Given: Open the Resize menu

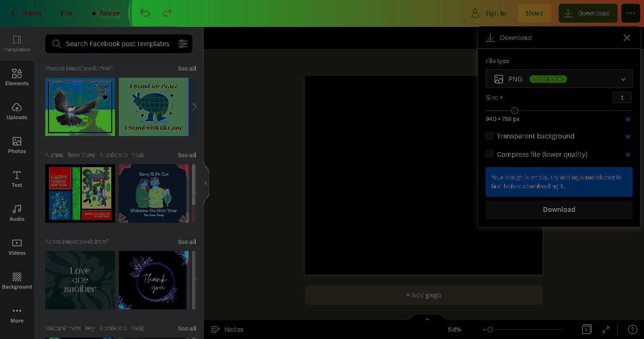Looking at the screenshot, I should [106, 13].
